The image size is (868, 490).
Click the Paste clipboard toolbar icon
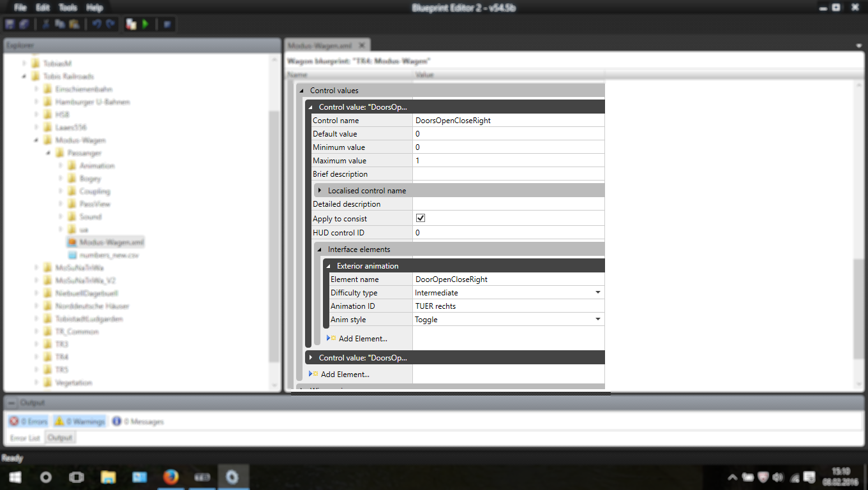(x=74, y=24)
